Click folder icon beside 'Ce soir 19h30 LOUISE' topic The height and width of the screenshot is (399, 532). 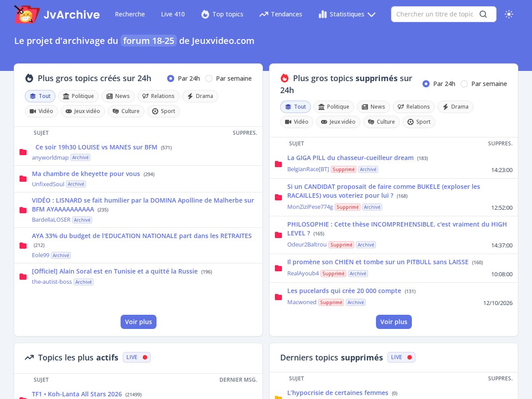[23, 152]
